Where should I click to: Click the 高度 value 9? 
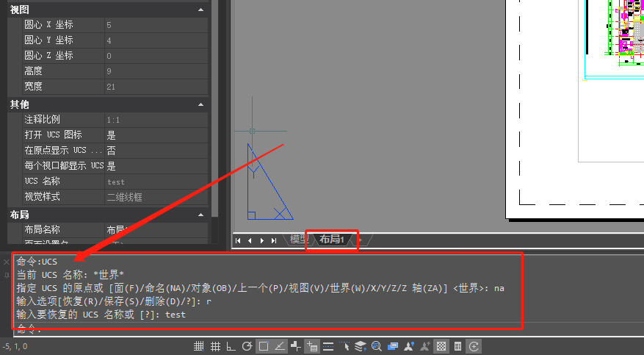point(156,71)
